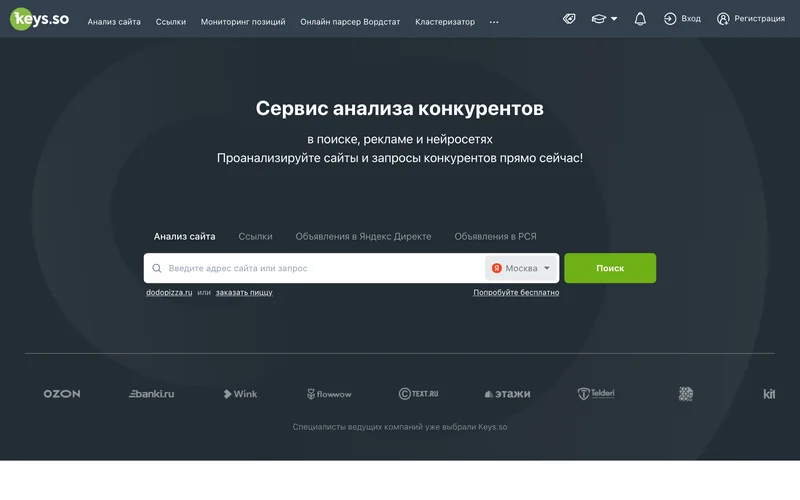Switch to Объявления в Яндекс Директе tab
The height and width of the screenshot is (500, 800).
click(x=363, y=237)
